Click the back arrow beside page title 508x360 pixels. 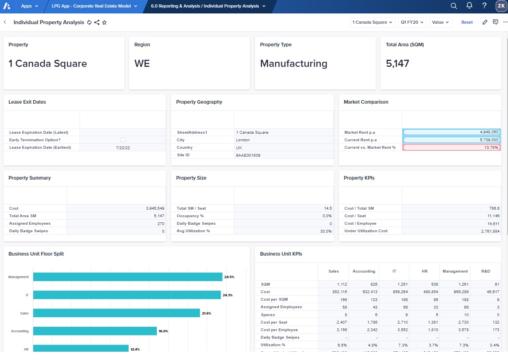click(x=5, y=22)
